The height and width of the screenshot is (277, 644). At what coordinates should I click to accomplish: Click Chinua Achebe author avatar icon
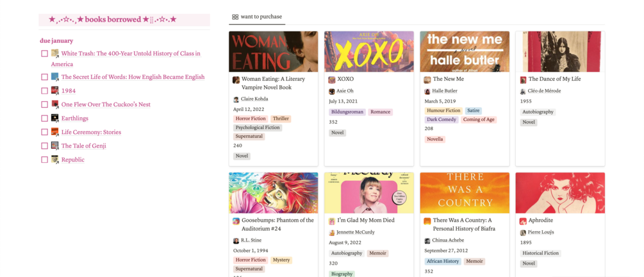427,241
